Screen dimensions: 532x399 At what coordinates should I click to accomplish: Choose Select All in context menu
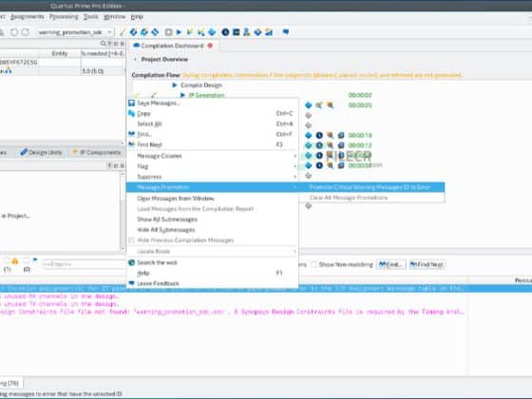point(213,123)
